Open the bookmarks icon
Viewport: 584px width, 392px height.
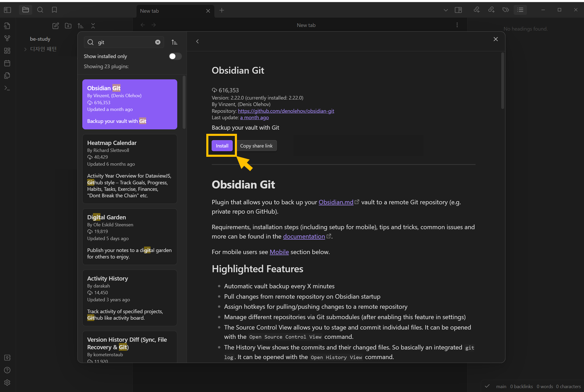(x=54, y=10)
